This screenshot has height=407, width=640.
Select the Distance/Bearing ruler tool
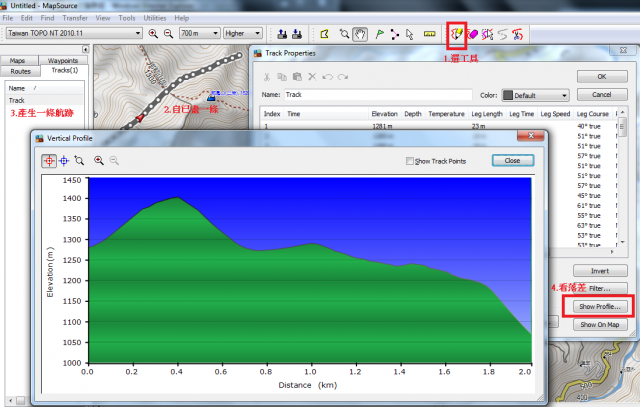[x=429, y=34]
